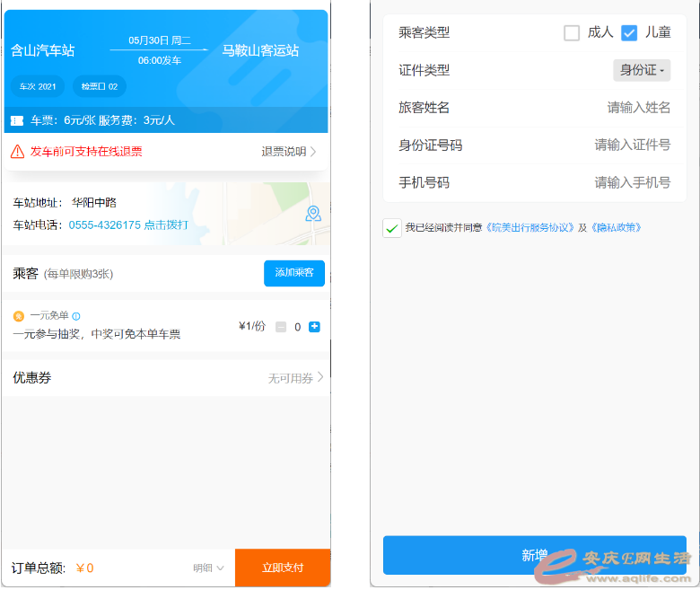Expand the 明细 order details
The width and height of the screenshot is (700, 590).
pos(208,568)
